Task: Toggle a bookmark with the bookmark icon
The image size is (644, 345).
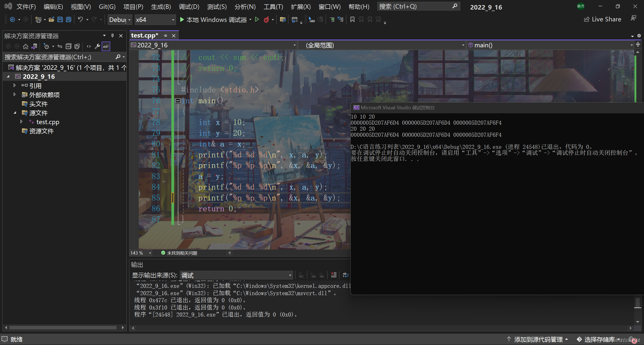Action: click(352, 19)
